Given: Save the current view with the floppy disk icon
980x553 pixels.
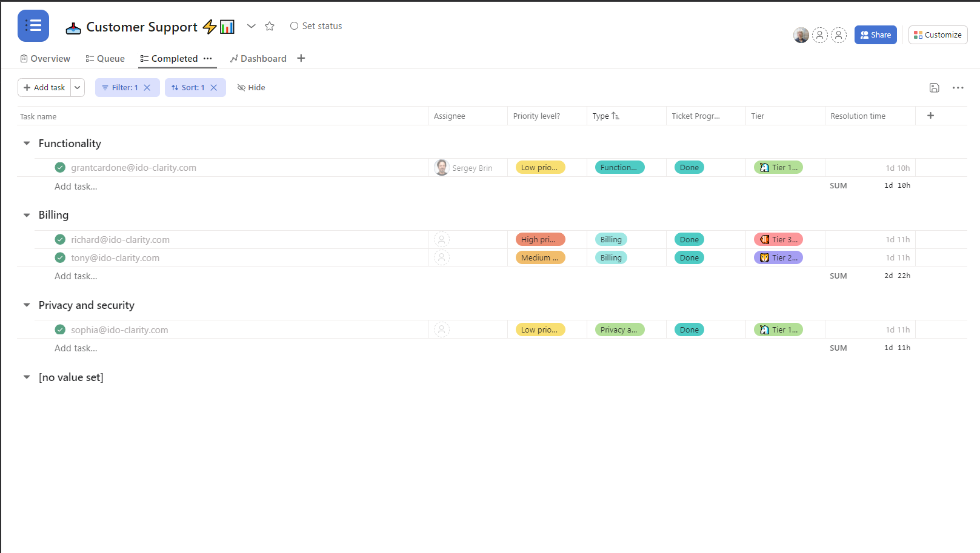Looking at the screenshot, I should (934, 88).
